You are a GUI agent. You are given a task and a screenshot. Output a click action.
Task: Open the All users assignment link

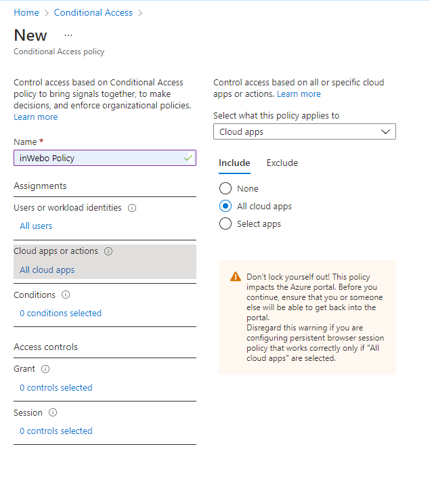pos(36,226)
